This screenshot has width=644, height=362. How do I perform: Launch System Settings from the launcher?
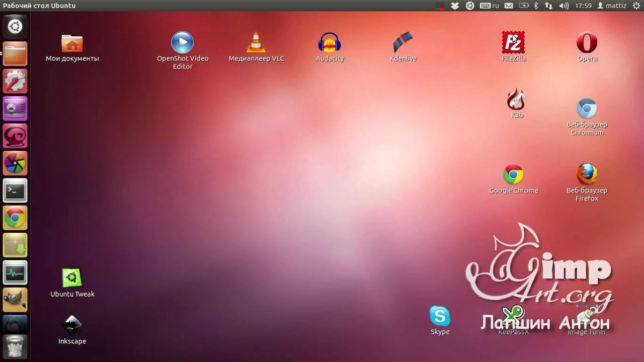[15, 81]
